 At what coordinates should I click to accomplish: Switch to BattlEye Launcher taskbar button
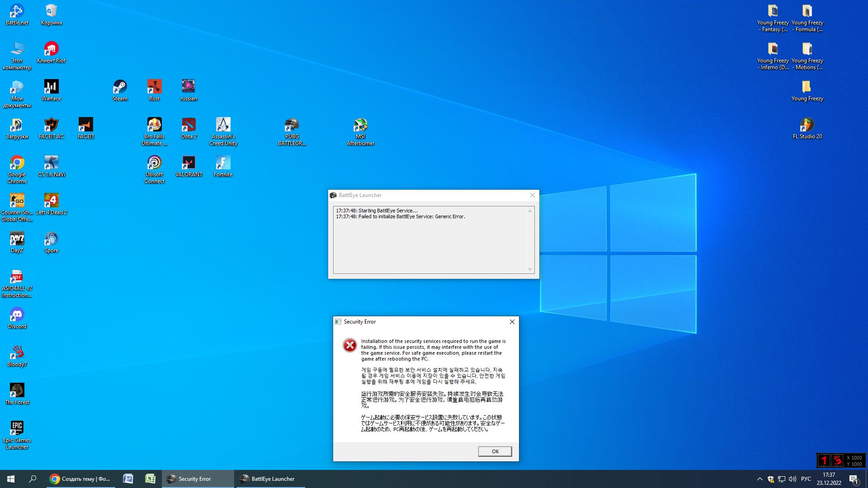click(x=270, y=479)
